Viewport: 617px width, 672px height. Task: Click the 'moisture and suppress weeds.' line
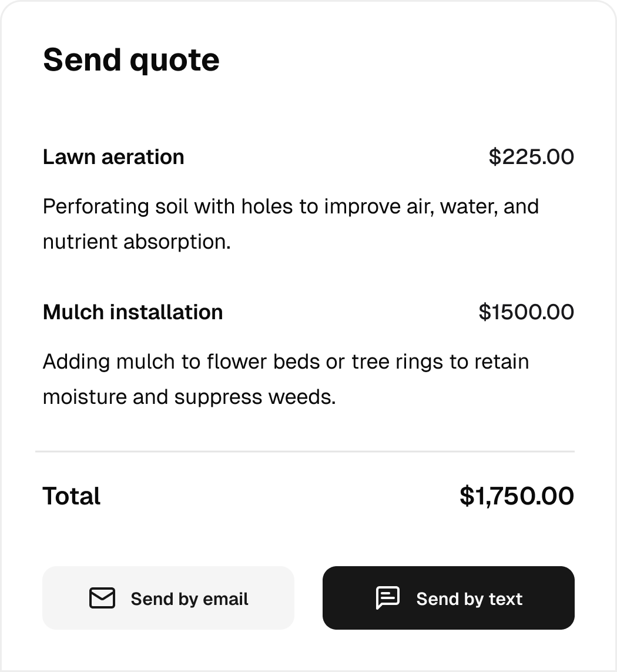189,397
